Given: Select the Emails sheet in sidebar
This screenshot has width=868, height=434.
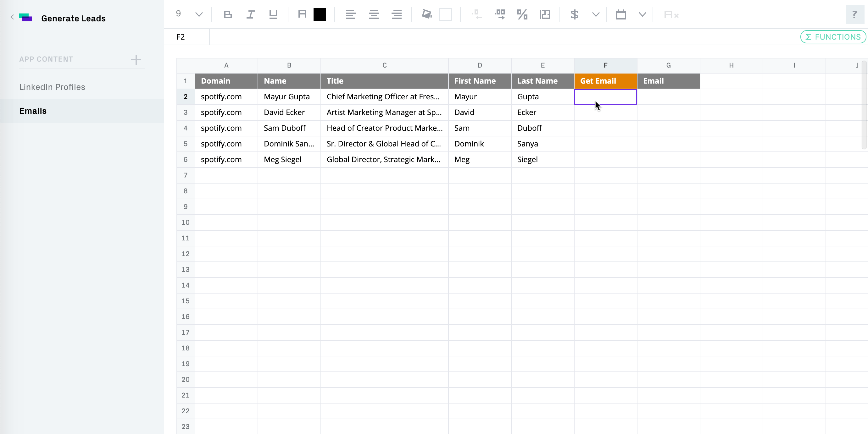Looking at the screenshot, I should pyautogui.click(x=33, y=111).
